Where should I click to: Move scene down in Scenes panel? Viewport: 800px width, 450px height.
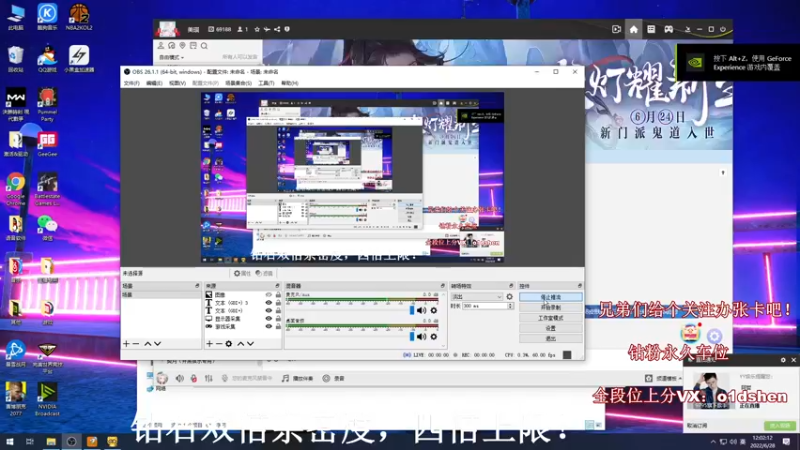158,344
